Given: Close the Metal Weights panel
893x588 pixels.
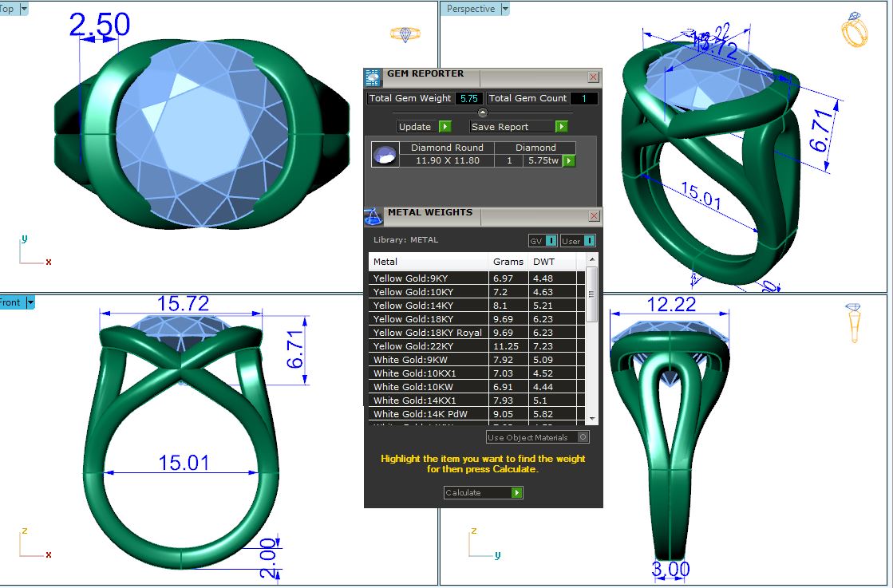Looking at the screenshot, I should pyautogui.click(x=593, y=216).
